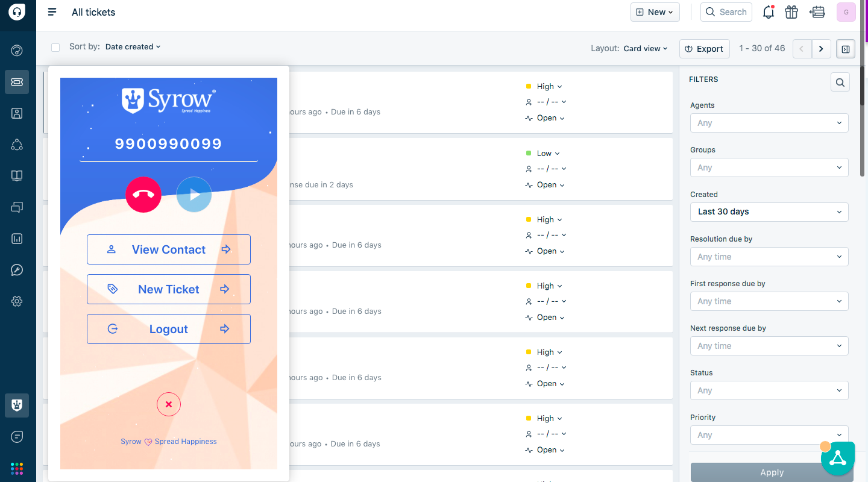Open the colorful app switcher grid
The width and height of the screenshot is (868, 482).
coord(17,468)
